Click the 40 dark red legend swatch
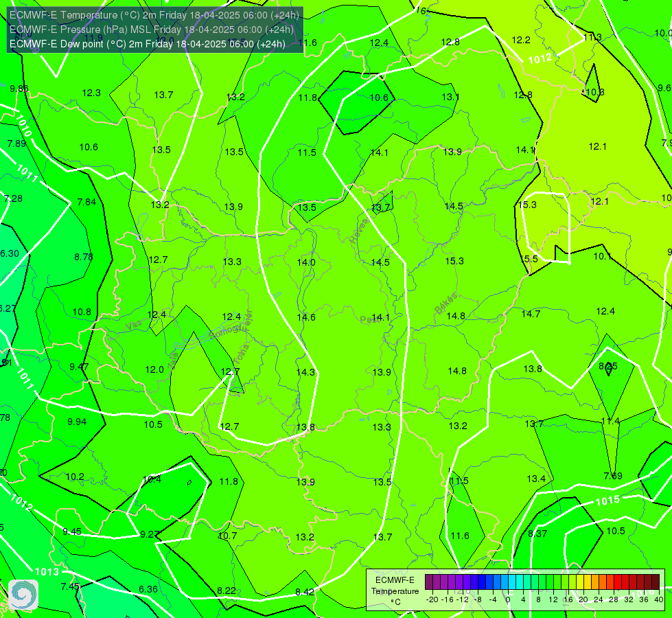The height and width of the screenshot is (618, 672). [656, 582]
